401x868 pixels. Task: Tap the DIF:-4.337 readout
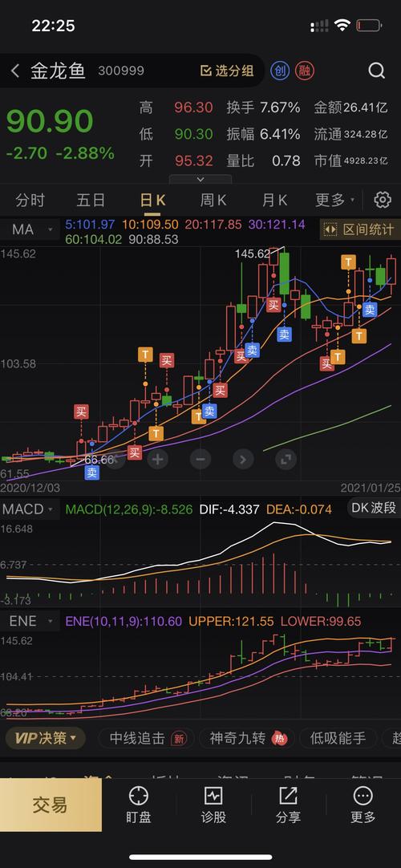pos(228,509)
